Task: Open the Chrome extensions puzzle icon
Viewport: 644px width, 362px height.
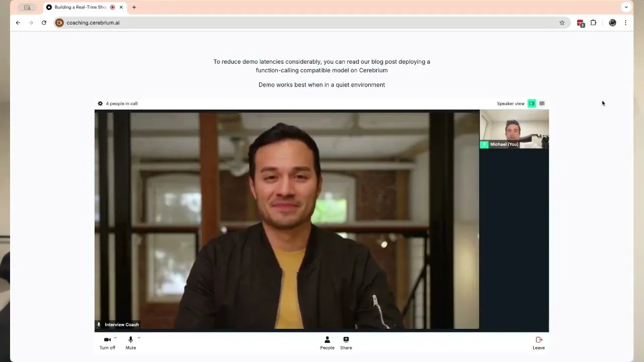Action: pyautogui.click(x=594, y=23)
